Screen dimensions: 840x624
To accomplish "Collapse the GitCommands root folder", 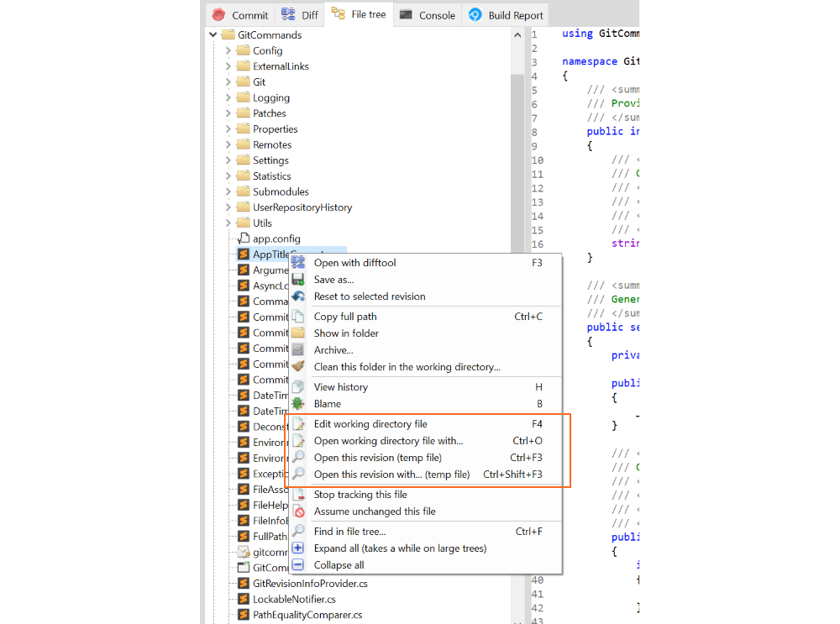I will [x=213, y=34].
